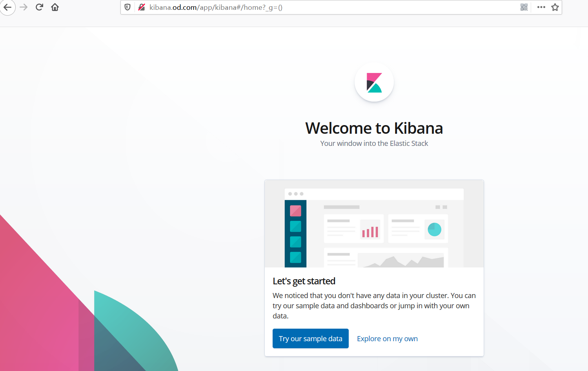
Task: Open the page actions three-dots menu
Action: coord(541,7)
